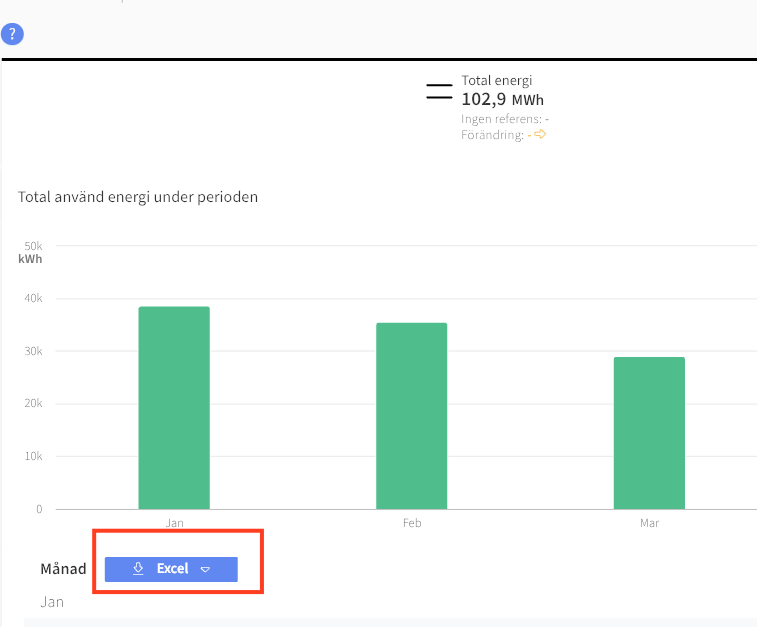Click the 'Ingen referens: -' text
The height and width of the screenshot is (627, 757).
(505, 119)
